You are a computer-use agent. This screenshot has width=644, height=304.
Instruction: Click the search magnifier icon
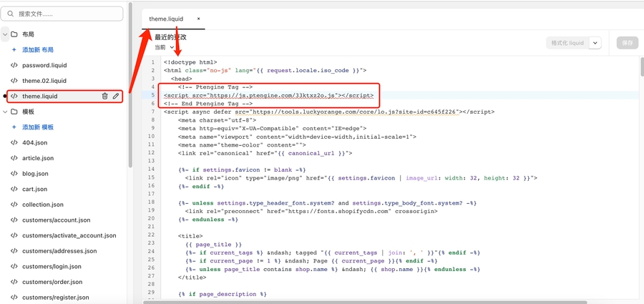pos(11,14)
